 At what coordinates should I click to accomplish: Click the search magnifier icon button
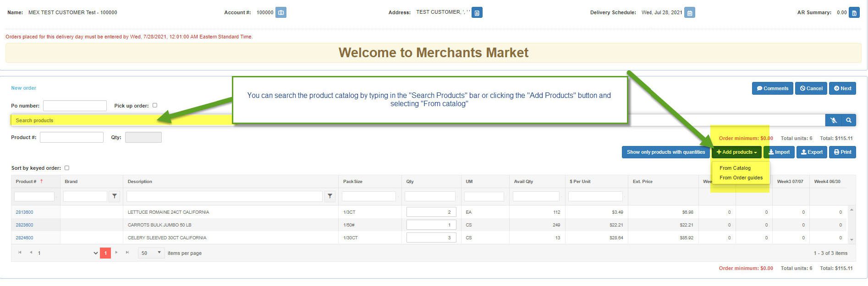coord(849,120)
